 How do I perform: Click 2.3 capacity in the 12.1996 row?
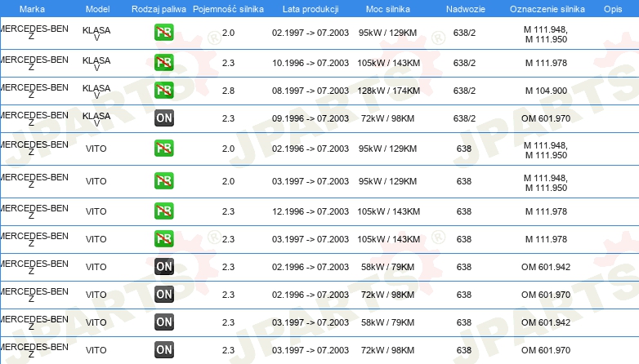(x=228, y=211)
